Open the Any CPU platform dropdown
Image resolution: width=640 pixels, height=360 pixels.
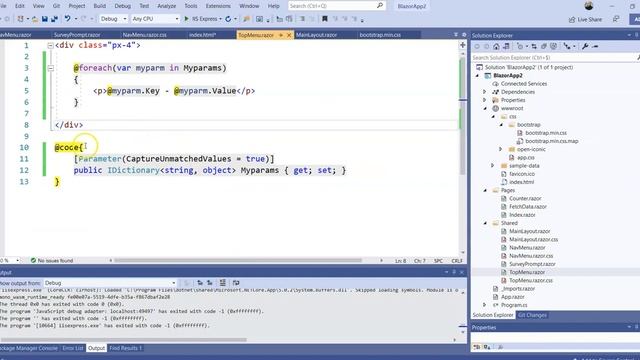pyautogui.click(x=155, y=19)
